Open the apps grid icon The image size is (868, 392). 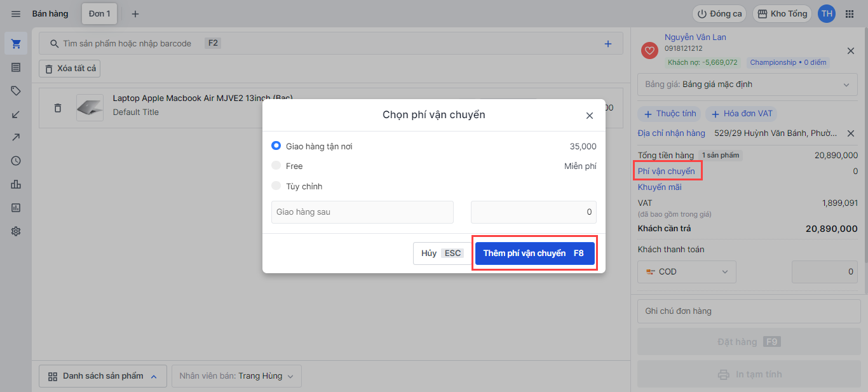[x=850, y=14]
